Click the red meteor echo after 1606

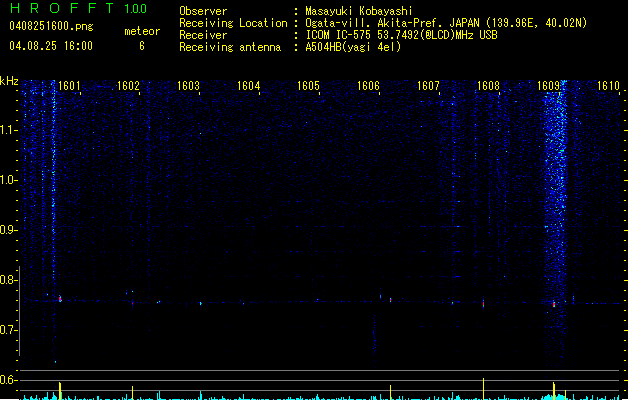click(390, 300)
